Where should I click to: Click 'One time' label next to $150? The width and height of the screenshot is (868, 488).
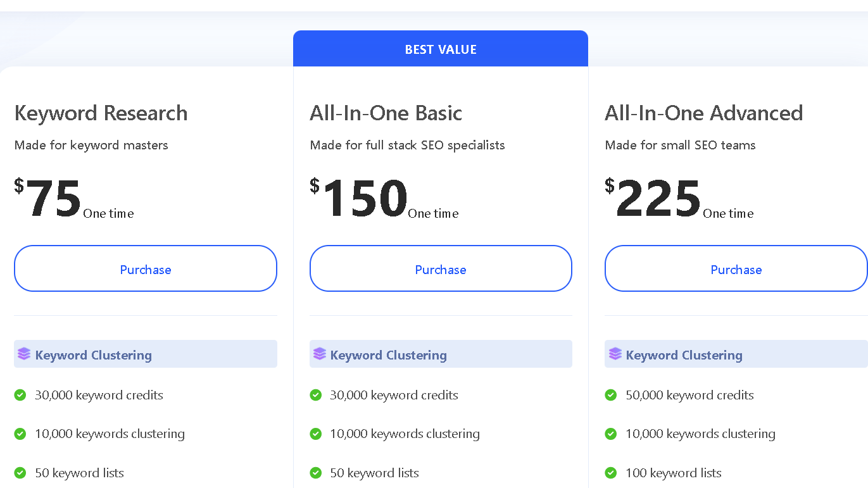coord(433,214)
